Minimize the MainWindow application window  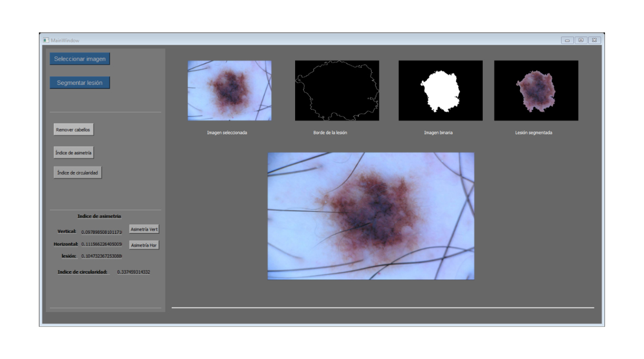(x=568, y=40)
